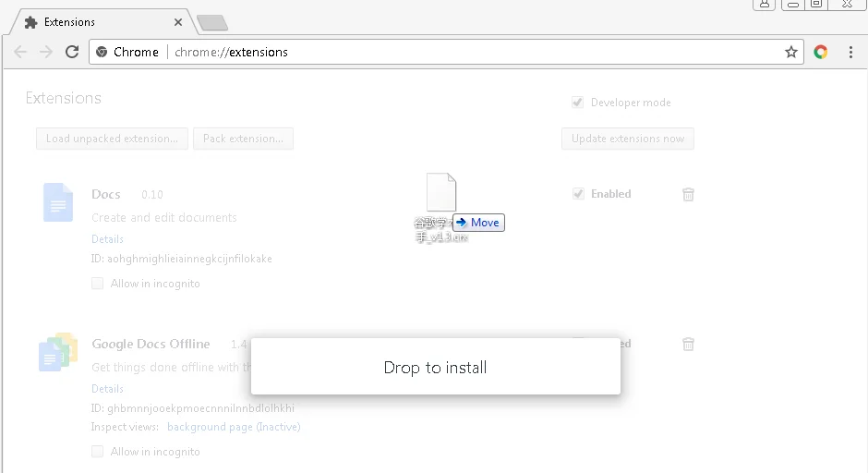This screenshot has width=868, height=473.
Task: Delete the Docs extension with the trash icon
Action: [688, 194]
